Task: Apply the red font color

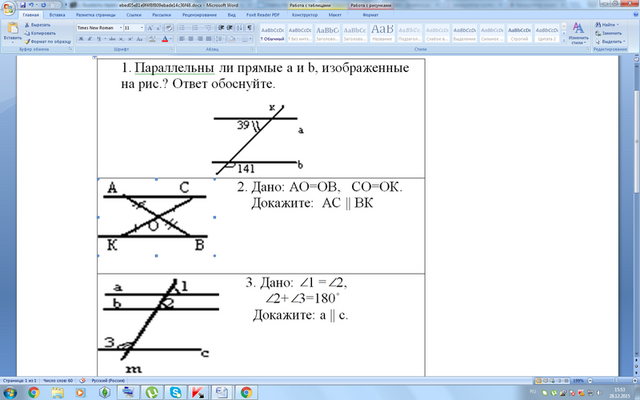Action: coord(165,39)
